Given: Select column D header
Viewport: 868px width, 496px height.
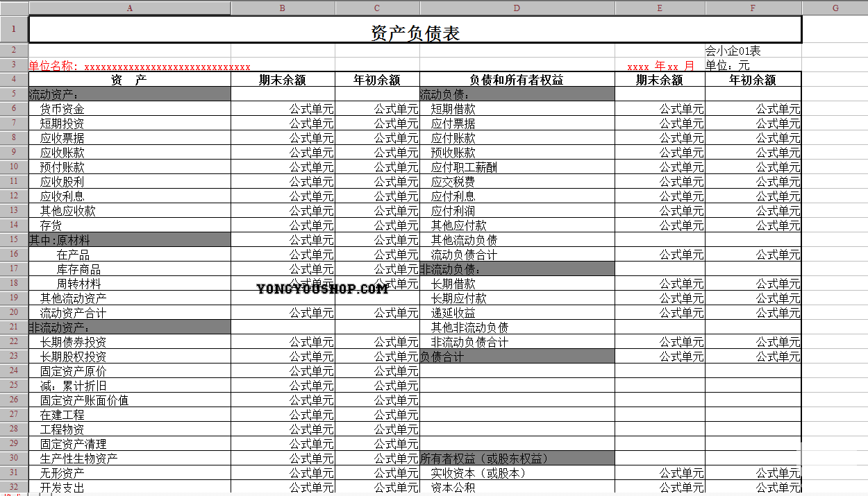Looking at the screenshot, I should 517,8.
